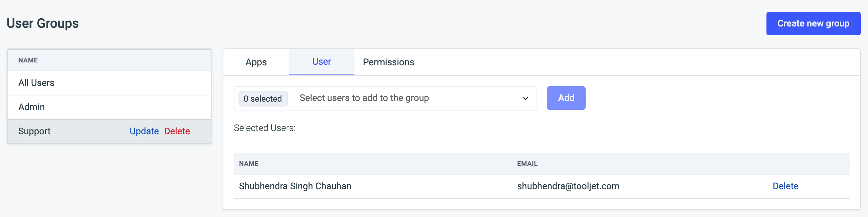Screen dimensions: 868x217
Task: Click Update link for Support group
Action: coord(144,131)
